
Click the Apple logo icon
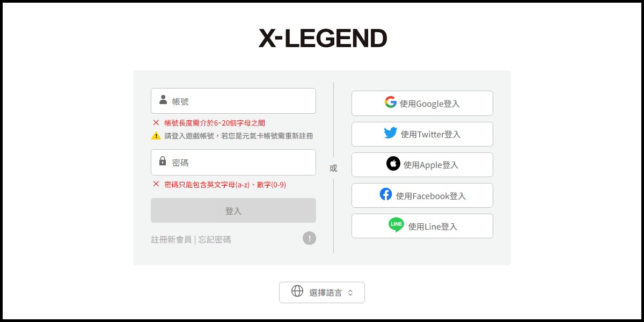(x=393, y=164)
